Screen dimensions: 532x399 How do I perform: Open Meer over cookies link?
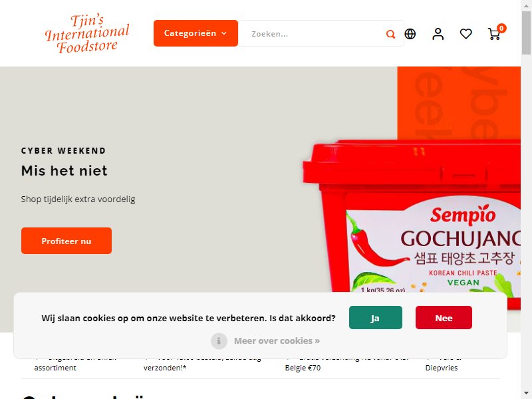point(277,340)
